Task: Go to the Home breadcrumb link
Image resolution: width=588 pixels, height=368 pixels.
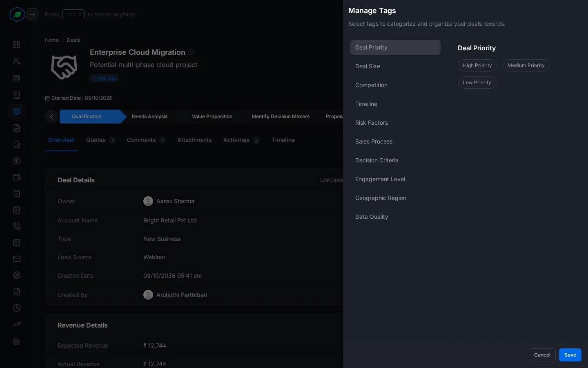Action: 52,40
